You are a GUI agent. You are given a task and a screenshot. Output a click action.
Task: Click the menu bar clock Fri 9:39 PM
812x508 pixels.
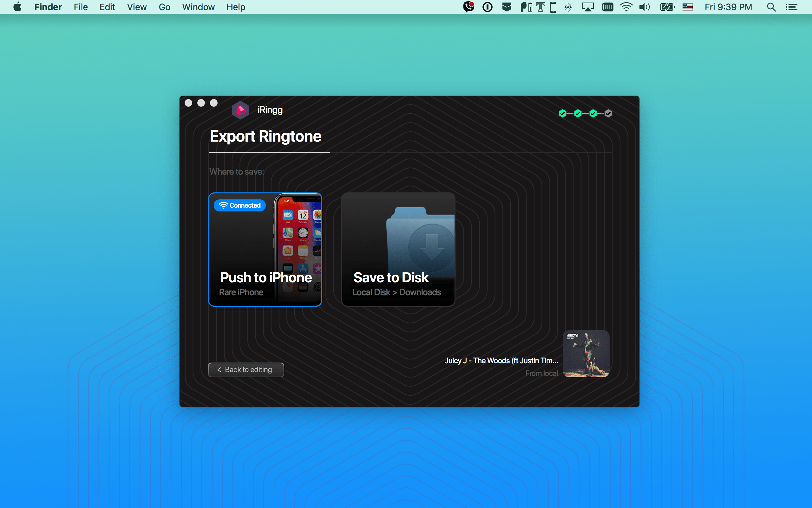728,7
